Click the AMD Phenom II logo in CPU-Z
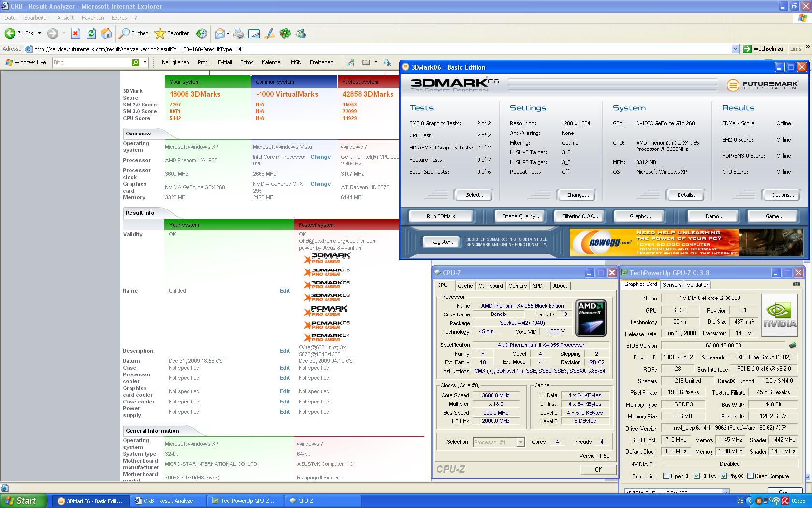 point(591,318)
